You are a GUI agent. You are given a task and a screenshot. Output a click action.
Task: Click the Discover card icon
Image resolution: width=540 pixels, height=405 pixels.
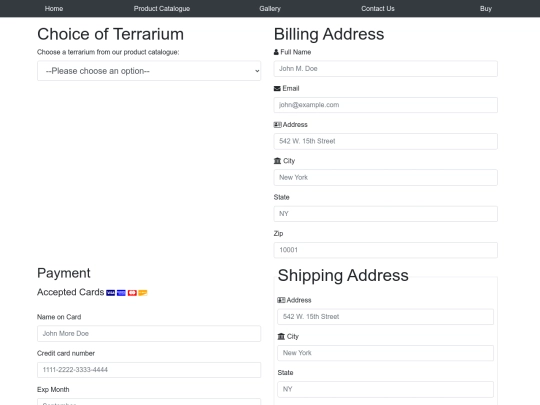tap(143, 293)
